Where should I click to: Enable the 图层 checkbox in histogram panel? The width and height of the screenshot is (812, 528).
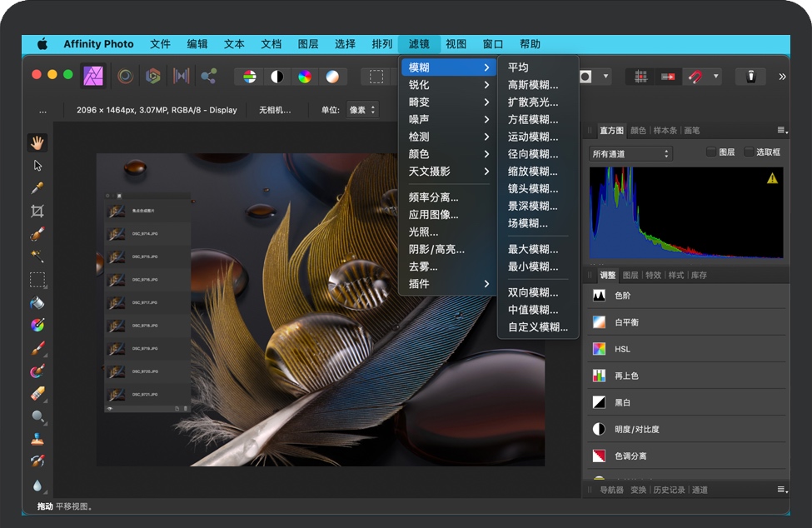coord(711,152)
